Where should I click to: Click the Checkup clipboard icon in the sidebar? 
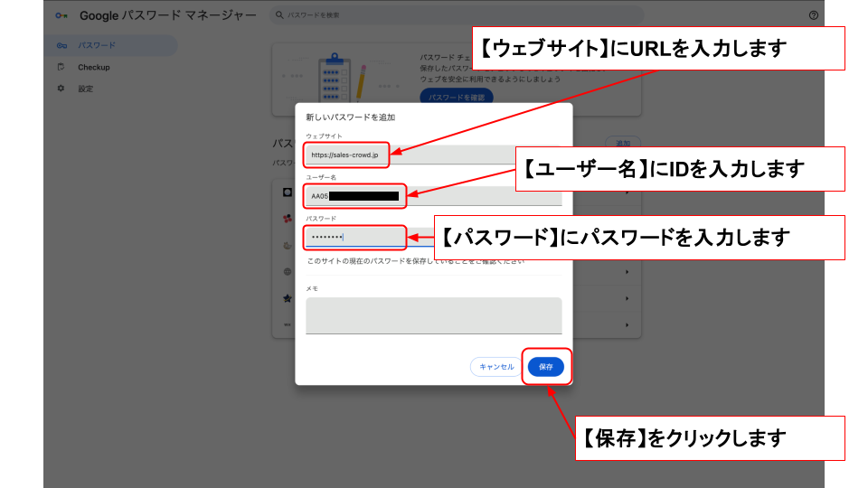(61, 67)
